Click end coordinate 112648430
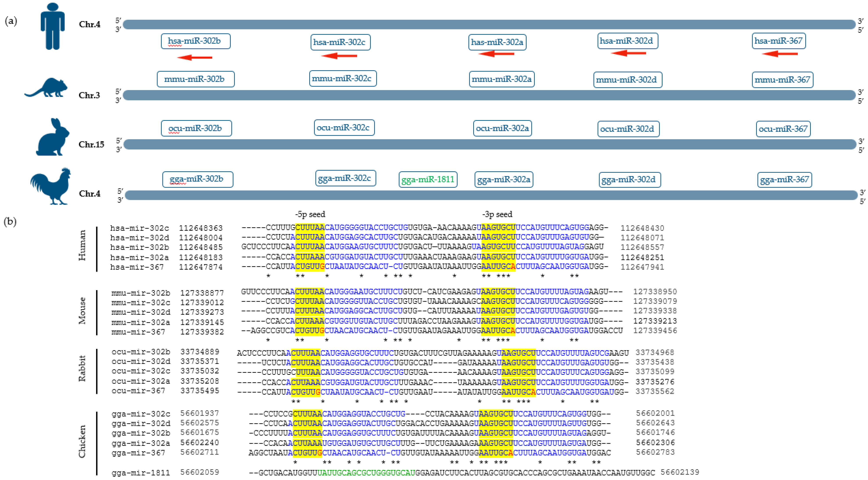Viewport: 868px width, 480px height. pos(642,228)
